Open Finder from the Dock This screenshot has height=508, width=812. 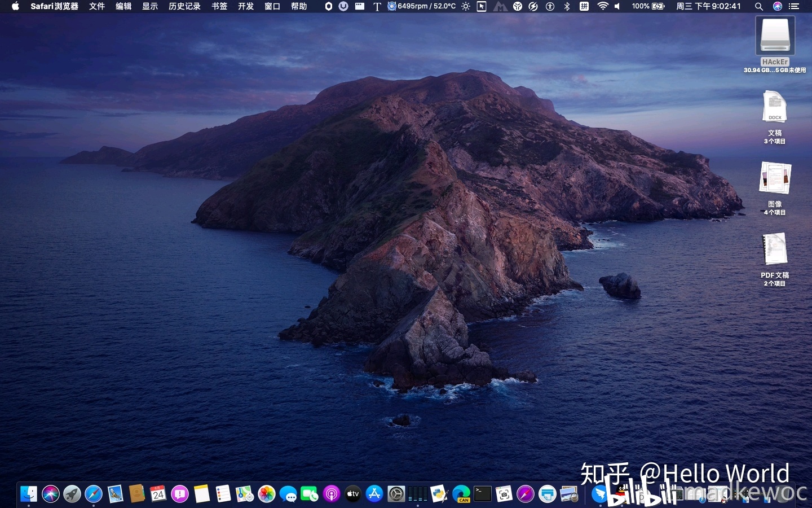(28, 494)
